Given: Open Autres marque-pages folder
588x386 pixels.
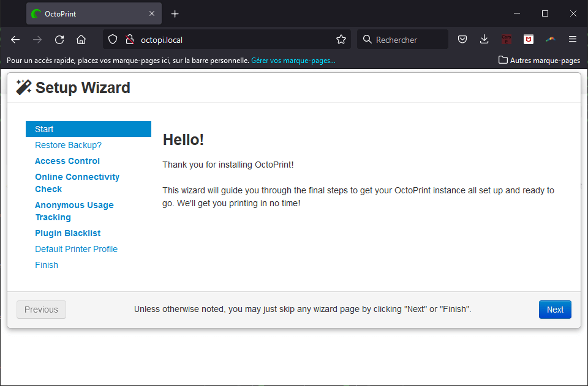Looking at the screenshot, I should [539, 61].
